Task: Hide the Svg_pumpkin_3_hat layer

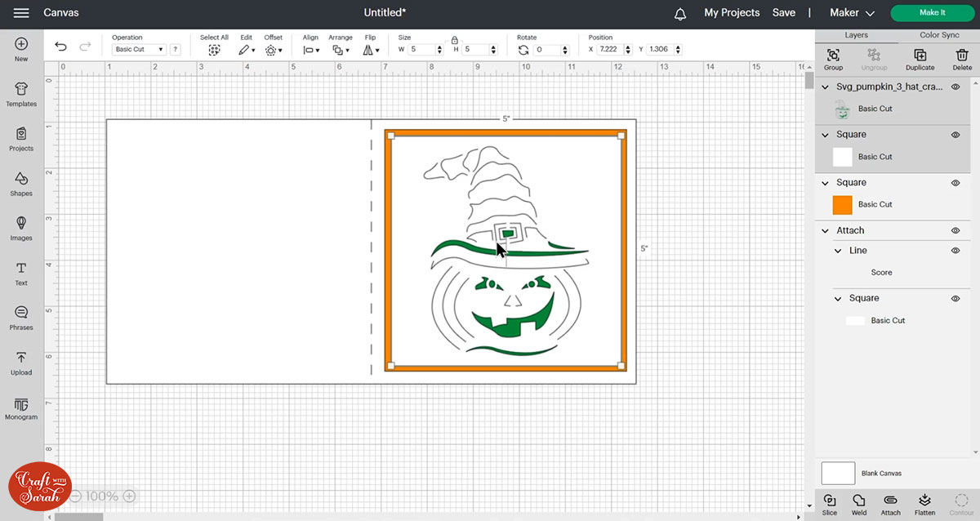Action: (x=955, y=87)
